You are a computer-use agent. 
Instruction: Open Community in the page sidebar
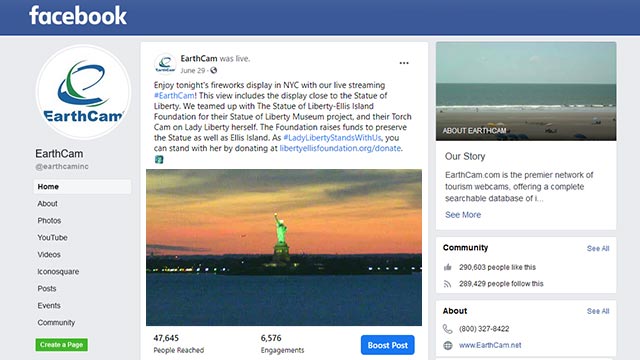[56, 322]
